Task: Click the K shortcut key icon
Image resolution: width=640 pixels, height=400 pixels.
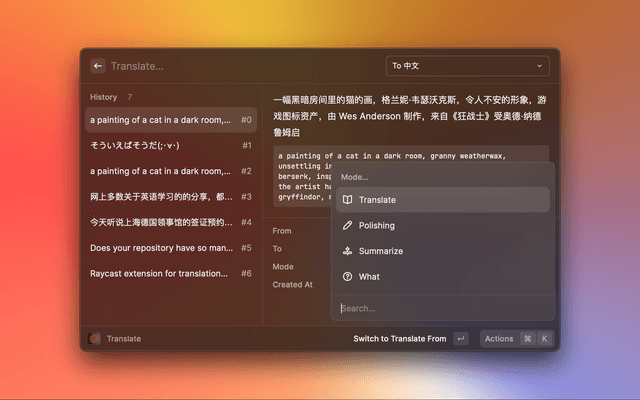Action: [x=544, y=339]
